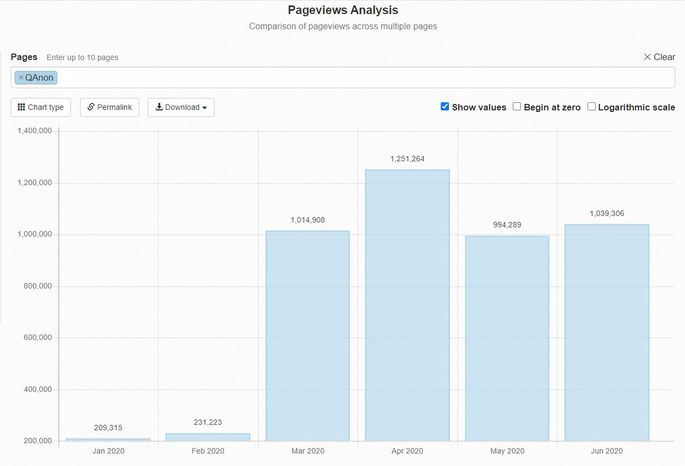Click the Permalink chain icon

pos(91,107)
